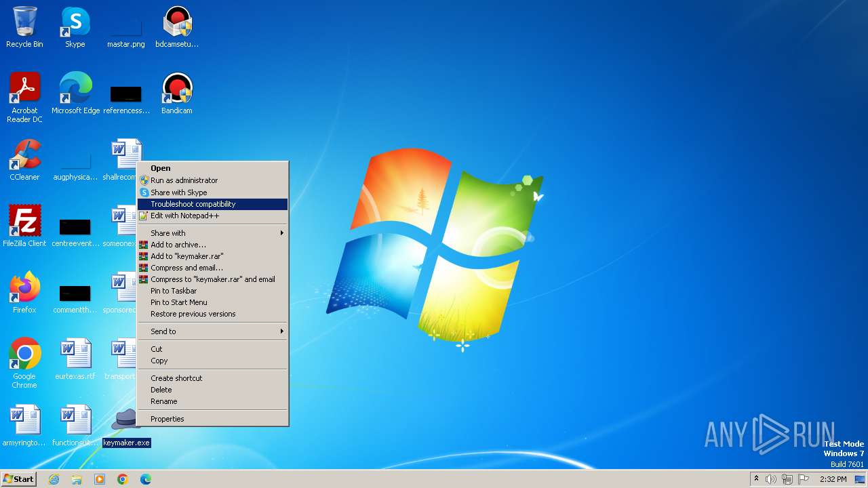Select the bdcamsetup installer icon
This screenshot has height=488, width=868.
pos(177,27)
